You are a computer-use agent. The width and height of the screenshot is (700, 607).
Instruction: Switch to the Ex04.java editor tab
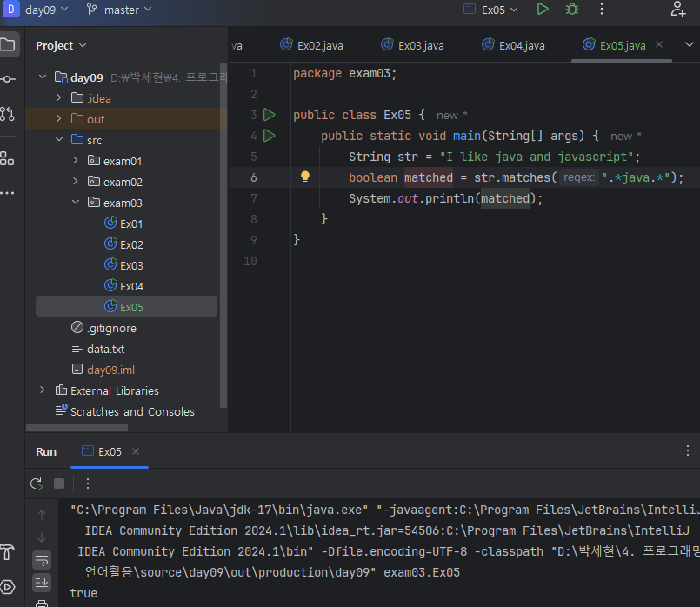(513, 45)
